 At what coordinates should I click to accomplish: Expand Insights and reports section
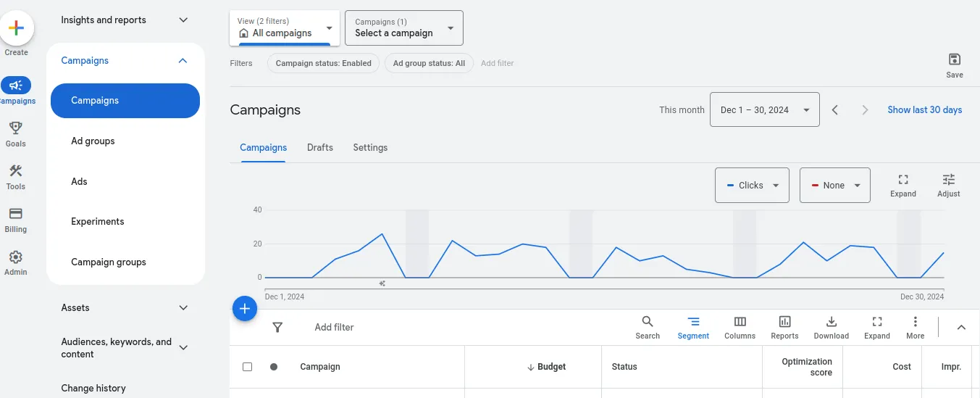[183, 20]
